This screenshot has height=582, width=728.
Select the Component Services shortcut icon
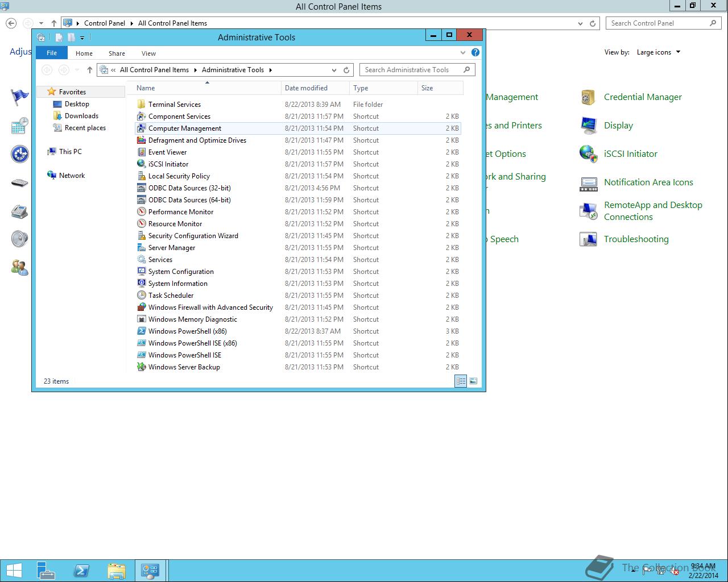(141, 117)
